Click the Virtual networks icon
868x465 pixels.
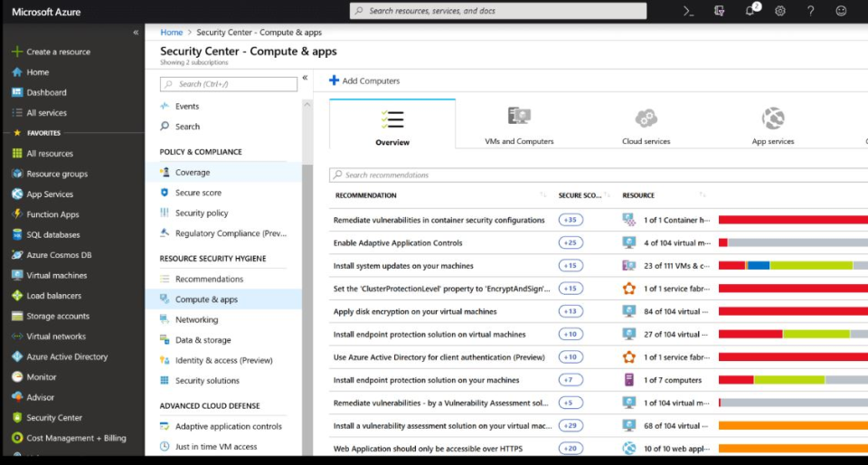pos(17,336)
